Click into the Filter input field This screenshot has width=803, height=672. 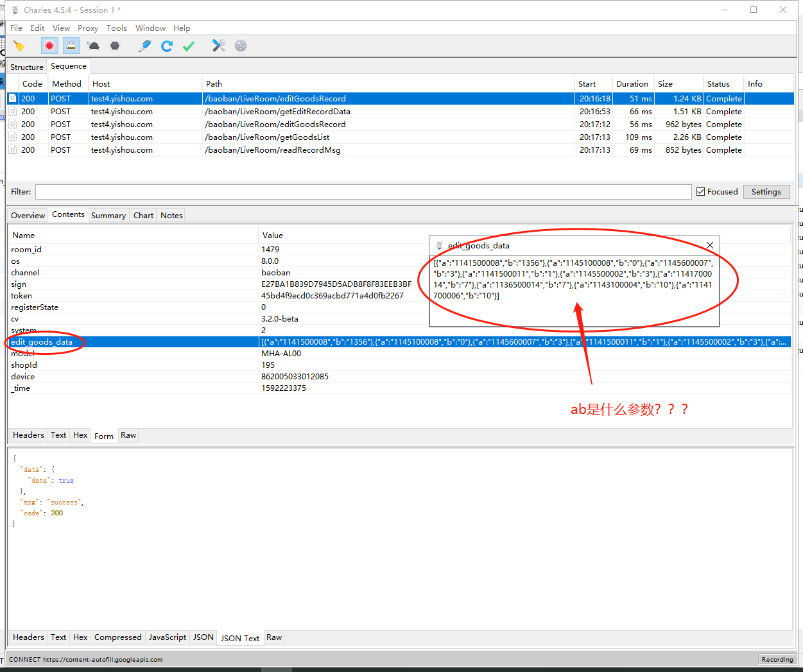[x=363, y=192]
